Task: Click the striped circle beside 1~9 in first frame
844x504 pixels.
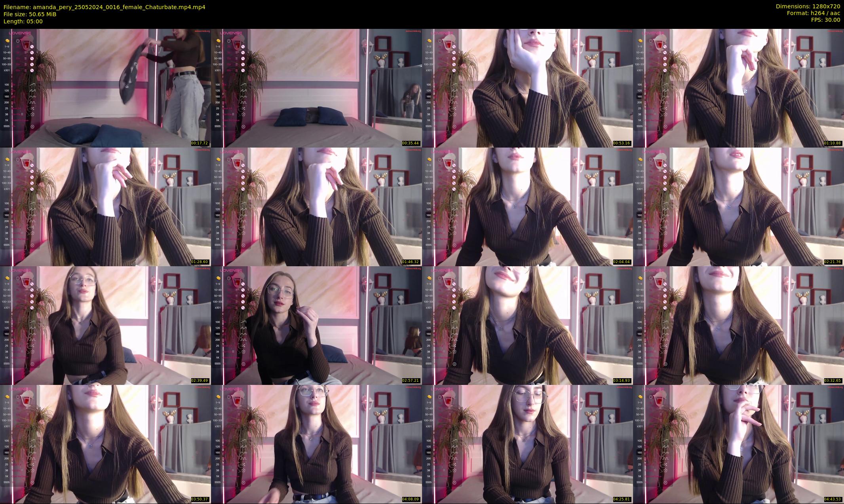Action: coord(32,47)
